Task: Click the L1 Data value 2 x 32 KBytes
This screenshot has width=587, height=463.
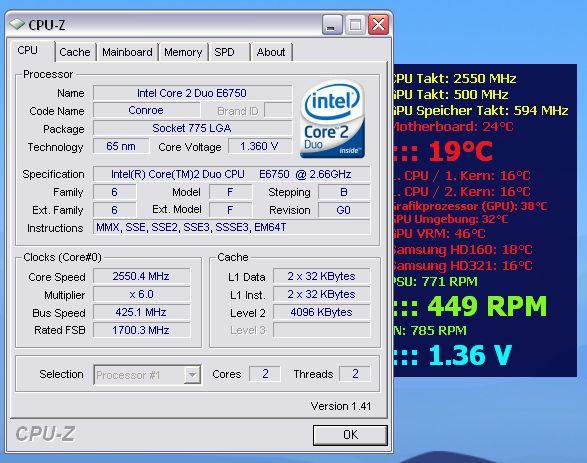Action: click(x=322, y=276)
